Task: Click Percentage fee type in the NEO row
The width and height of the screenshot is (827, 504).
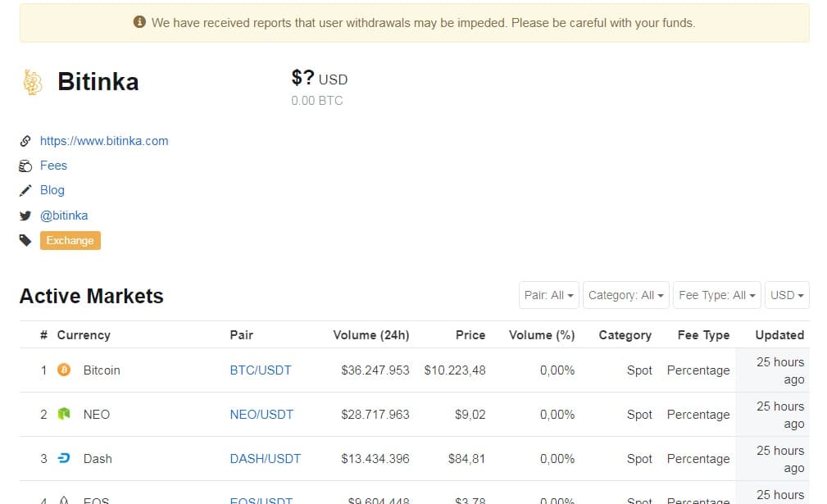Action: point(698,415)
